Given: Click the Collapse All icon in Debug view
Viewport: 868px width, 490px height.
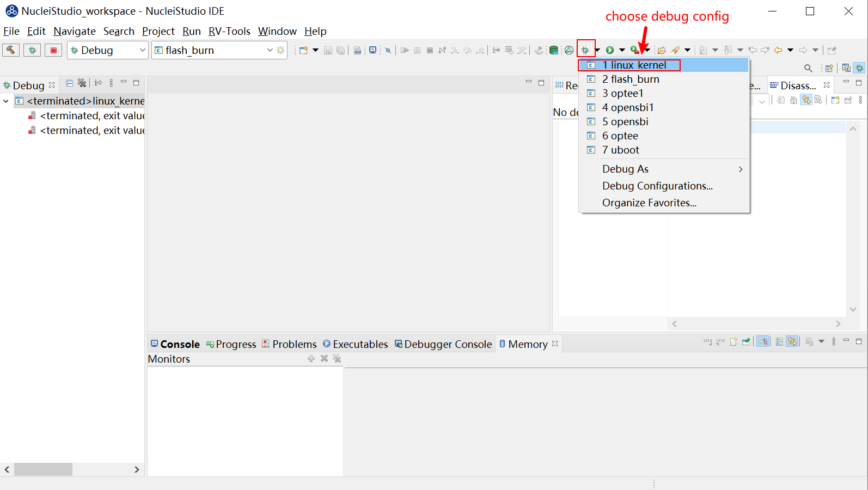Looking at the screenshot, I should coord(69,83).
